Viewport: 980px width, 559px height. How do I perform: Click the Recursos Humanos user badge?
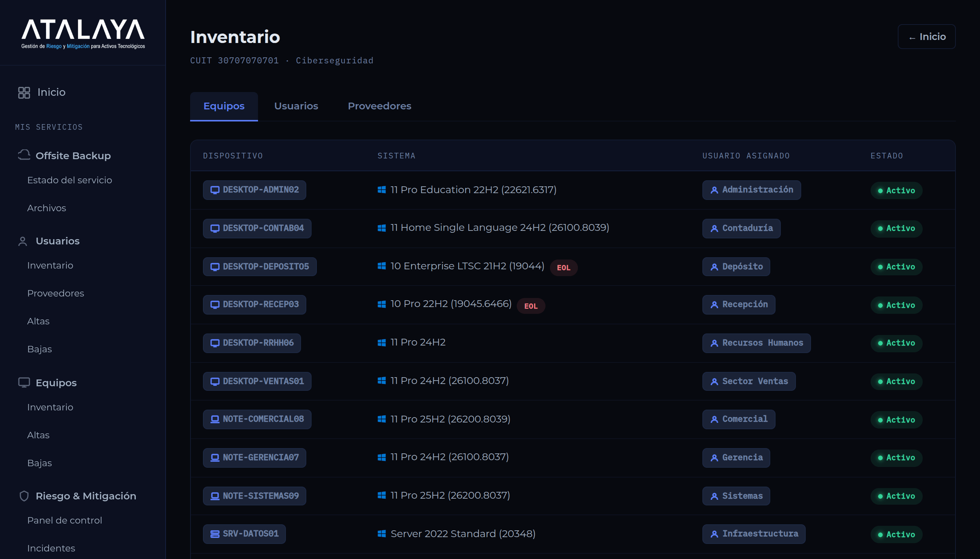point(757,343)
